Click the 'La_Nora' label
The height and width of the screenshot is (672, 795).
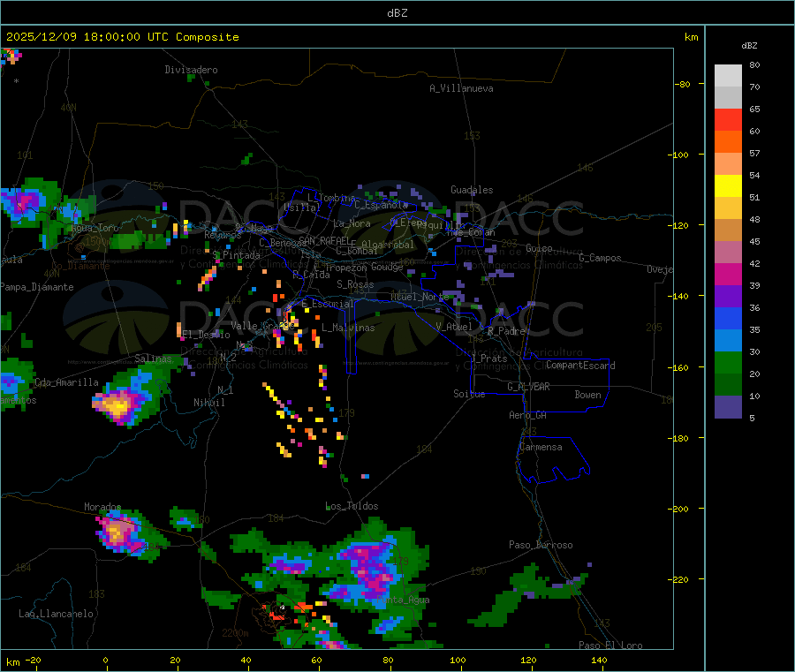pyautogui.click(x=352, y=223)
